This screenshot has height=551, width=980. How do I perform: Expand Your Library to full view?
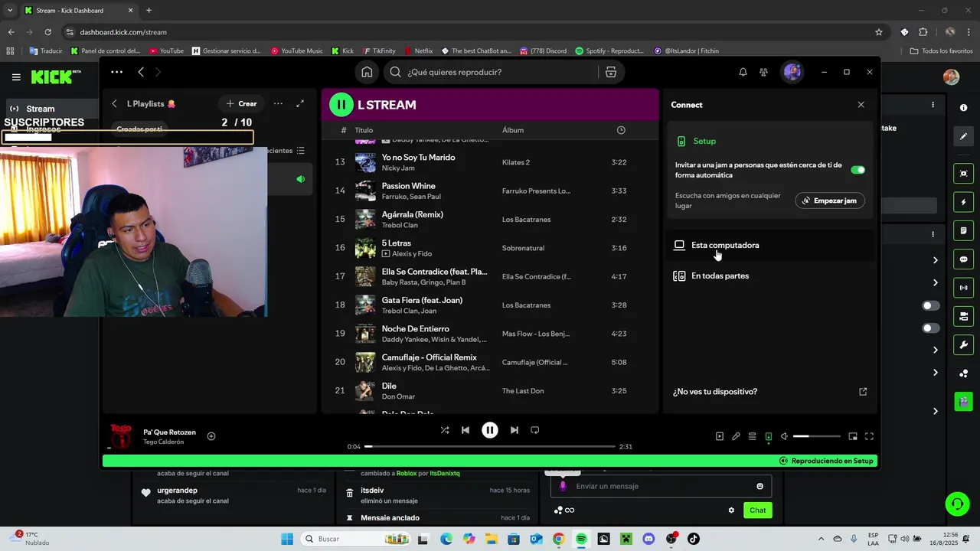[300, 103]
